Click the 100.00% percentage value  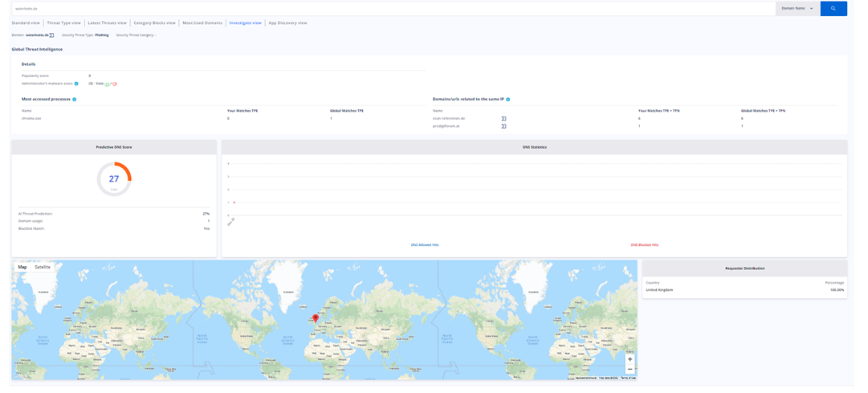837,290
